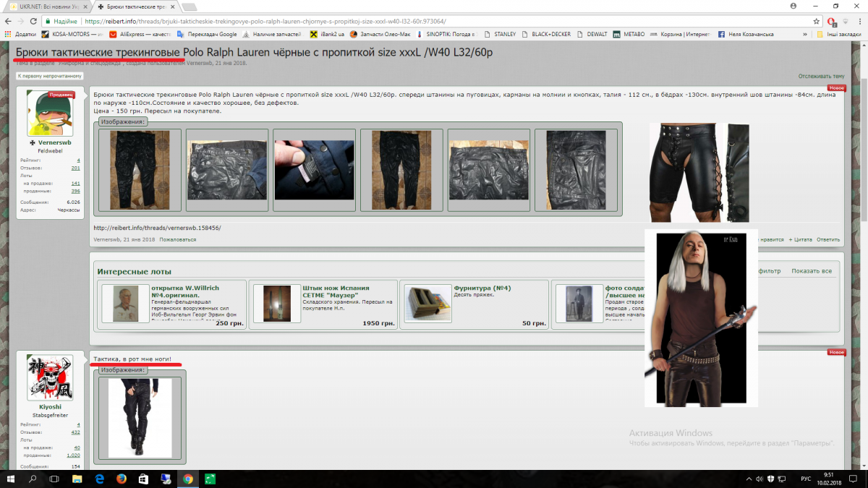This screenshot has height=488, width=868.
Task: Click Показать все for interesting lots
Action: (812, 271)
